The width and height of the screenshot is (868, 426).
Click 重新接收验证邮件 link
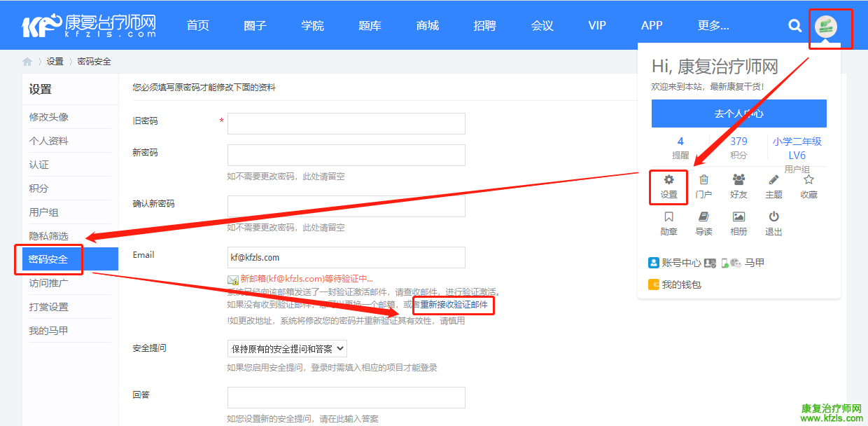pyautogui.click(x=454, y=305)
